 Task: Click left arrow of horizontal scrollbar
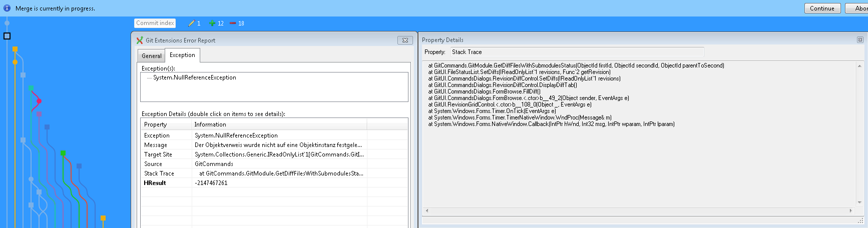[427, 210]
